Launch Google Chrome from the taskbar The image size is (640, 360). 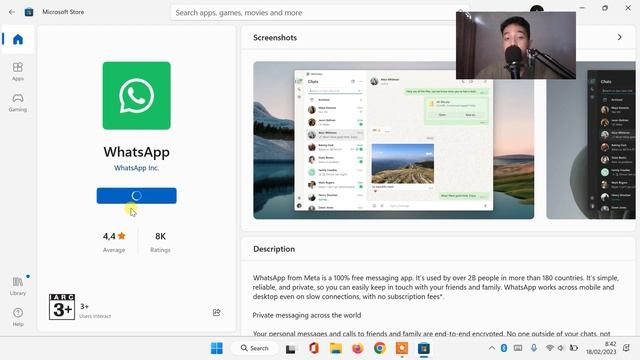coord(380,348)
